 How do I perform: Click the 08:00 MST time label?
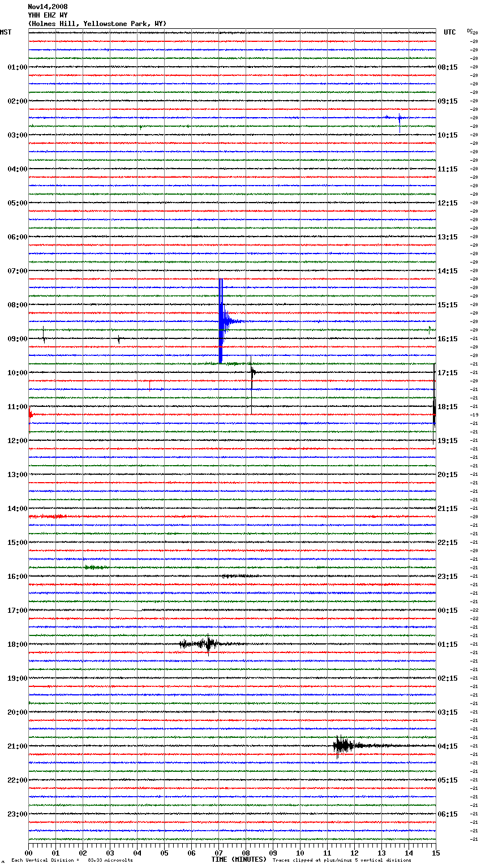[x=18, y=305]
